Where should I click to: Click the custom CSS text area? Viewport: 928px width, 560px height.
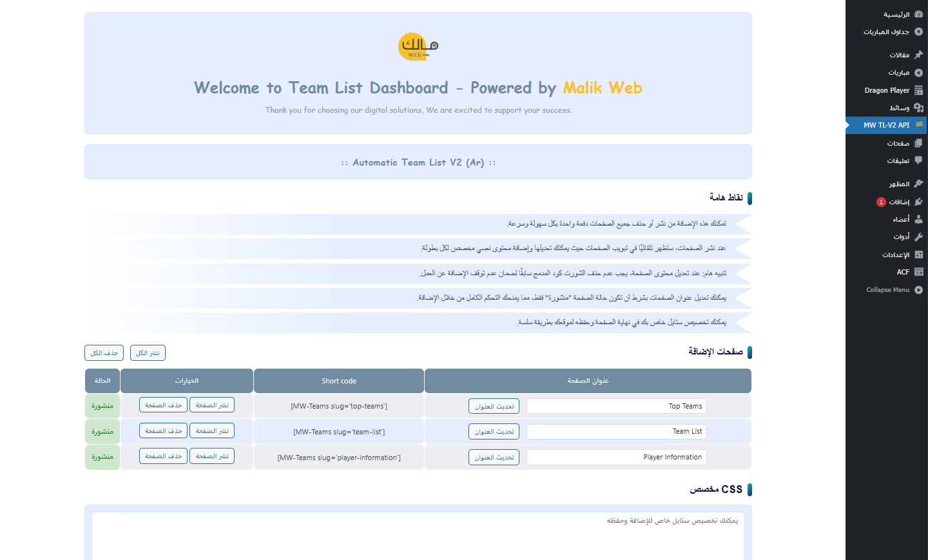pos(418,536)
